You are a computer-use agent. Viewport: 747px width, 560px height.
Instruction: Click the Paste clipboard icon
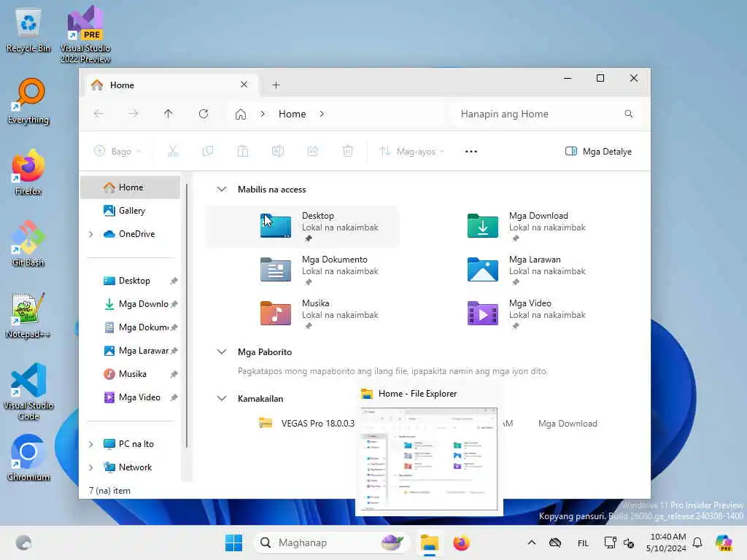[243, 152]
